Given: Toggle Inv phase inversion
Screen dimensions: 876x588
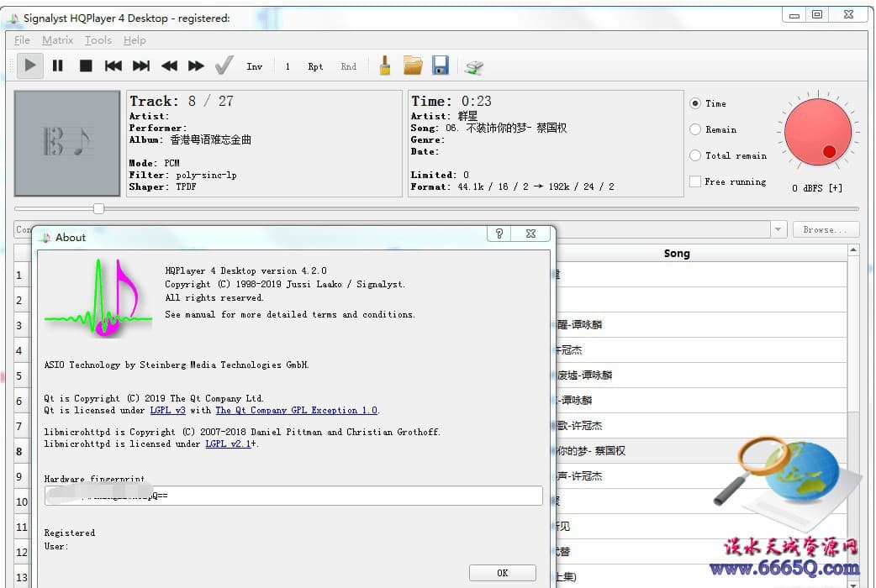Looking at the screenshot, I should (x=254, y=66).
